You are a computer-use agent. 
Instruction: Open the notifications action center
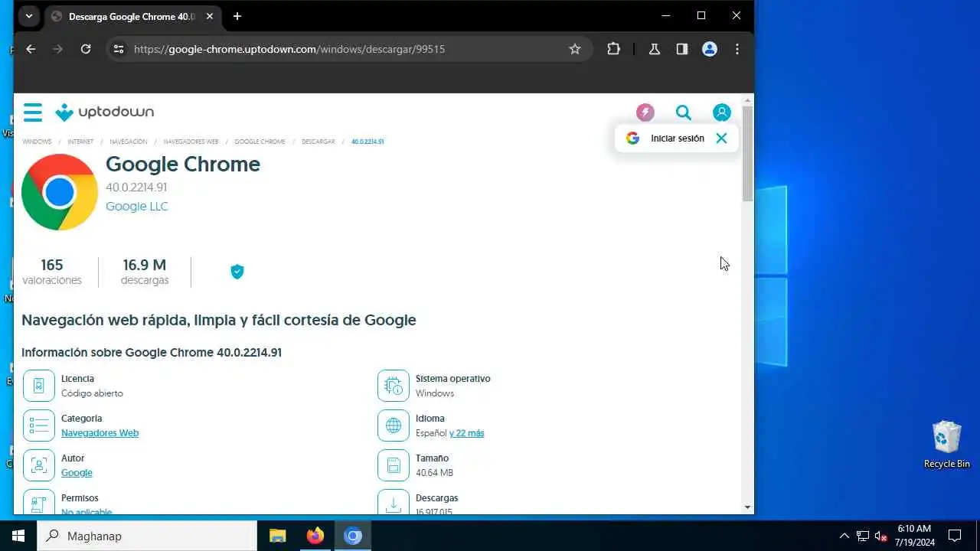[x=955, y=536]
